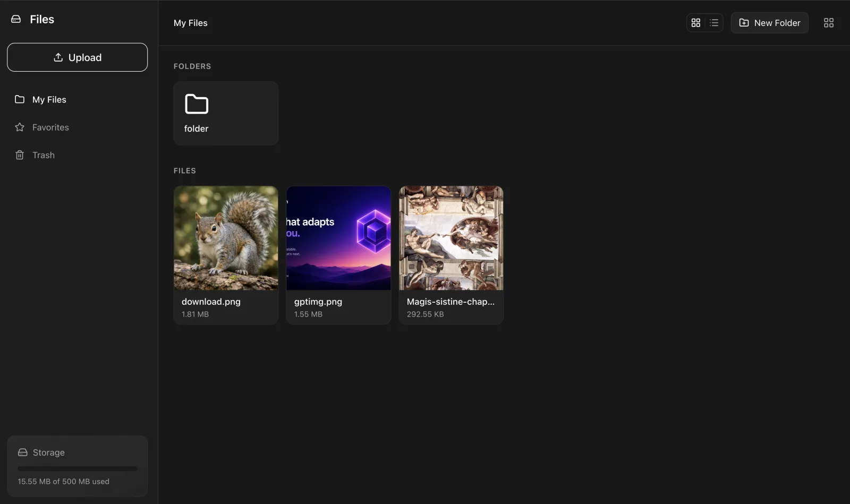Open My Files in sidebar

pyautogui.click(x=77, y=99)
